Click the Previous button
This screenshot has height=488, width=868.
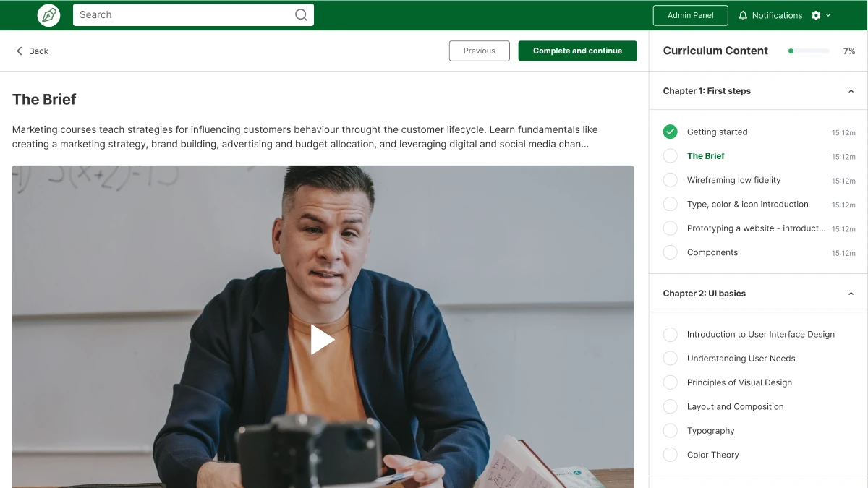point(480,51)
